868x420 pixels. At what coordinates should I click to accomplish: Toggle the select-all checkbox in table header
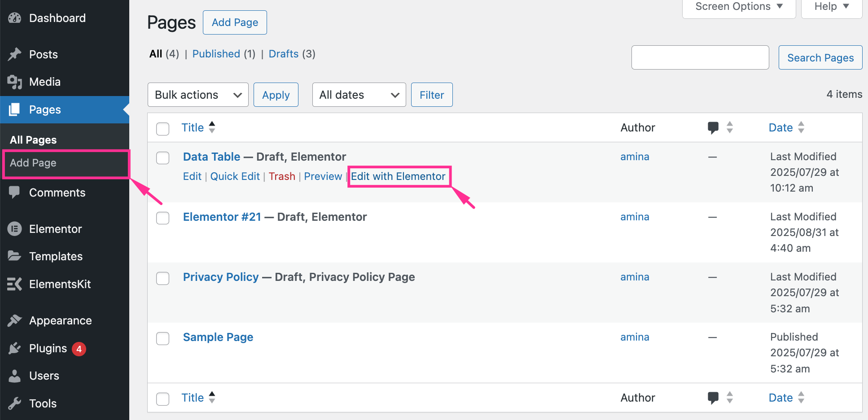pyautogui.click(x=162, y=129)
